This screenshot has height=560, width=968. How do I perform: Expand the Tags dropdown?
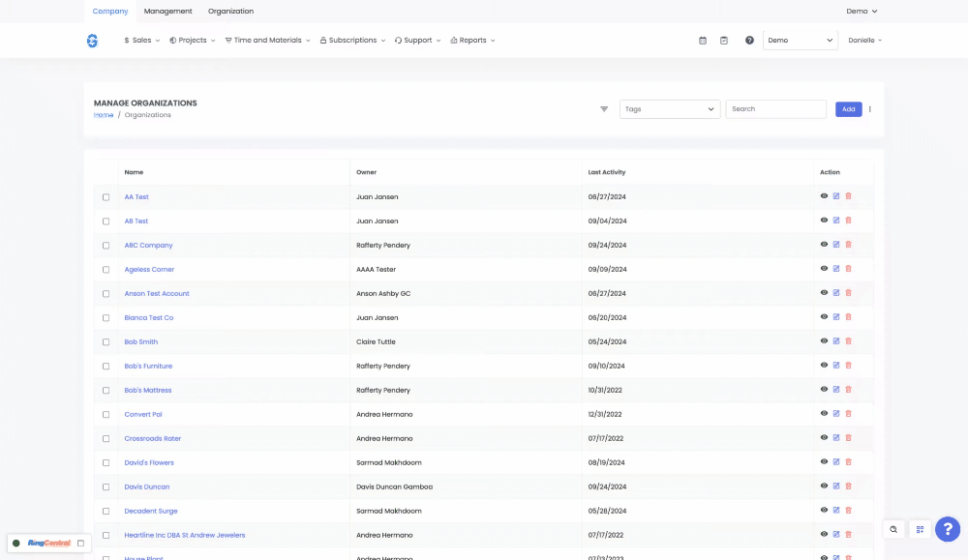pyautogui.click(x=670, y=109)
